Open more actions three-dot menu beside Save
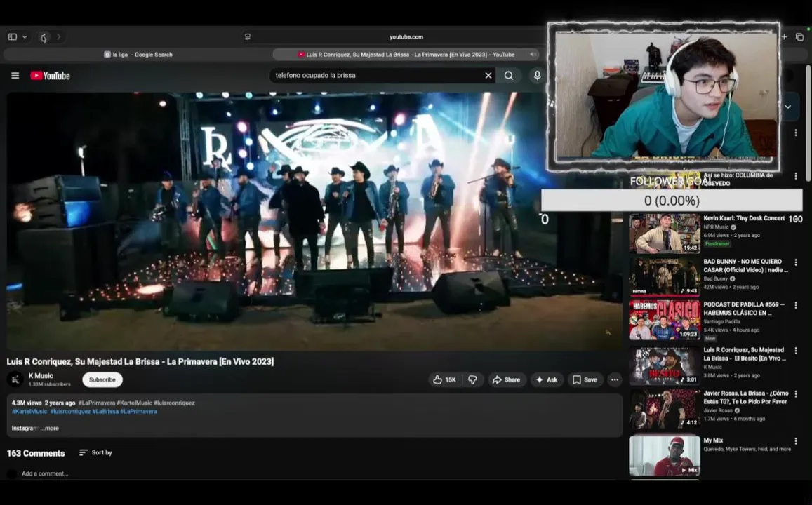This screenshot has width=812, height=505. click(615, 379)
